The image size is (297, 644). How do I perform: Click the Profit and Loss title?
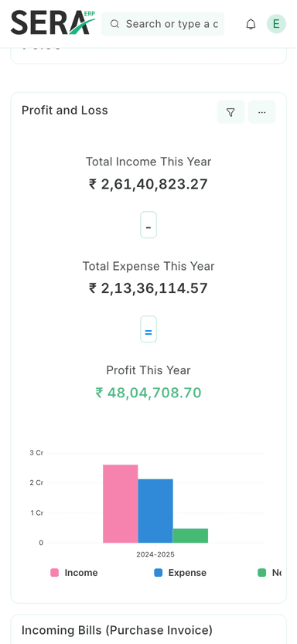point(64,110)
